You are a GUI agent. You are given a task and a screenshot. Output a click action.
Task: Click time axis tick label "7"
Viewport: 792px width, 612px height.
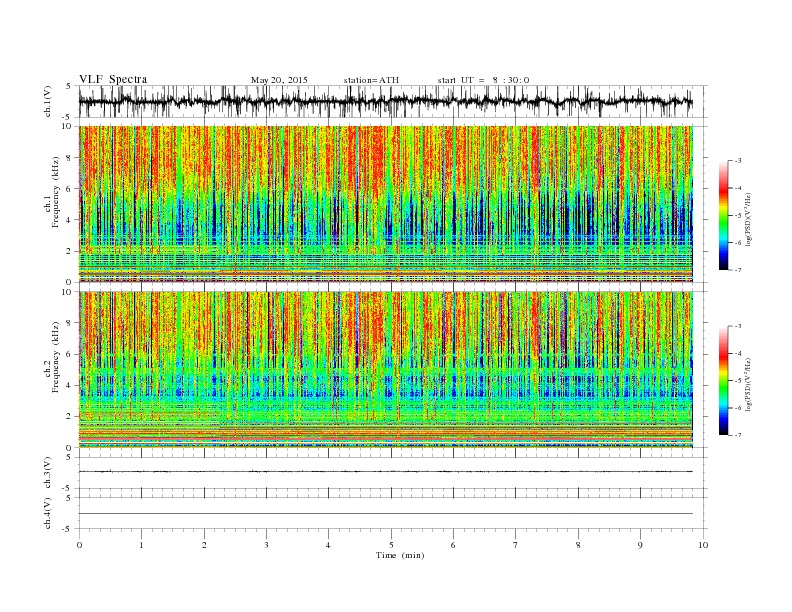[x=516, y=545]
